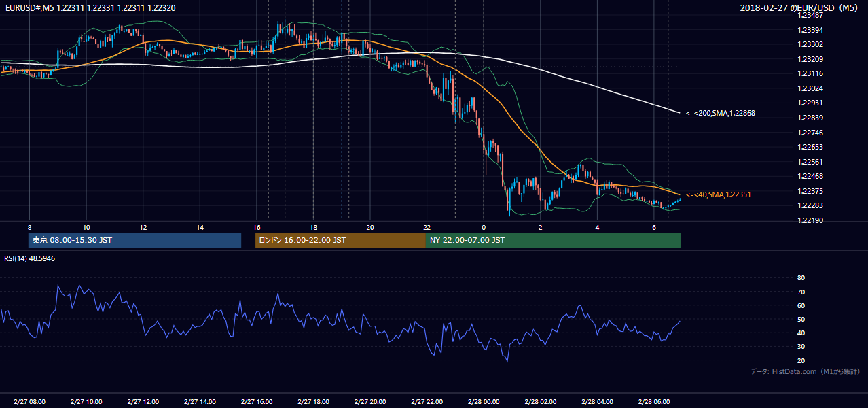Click the 2/27 08:00 date label
The height and width of the screenshot is (408, 868).
pyautogui.click(x=29, y=401)
